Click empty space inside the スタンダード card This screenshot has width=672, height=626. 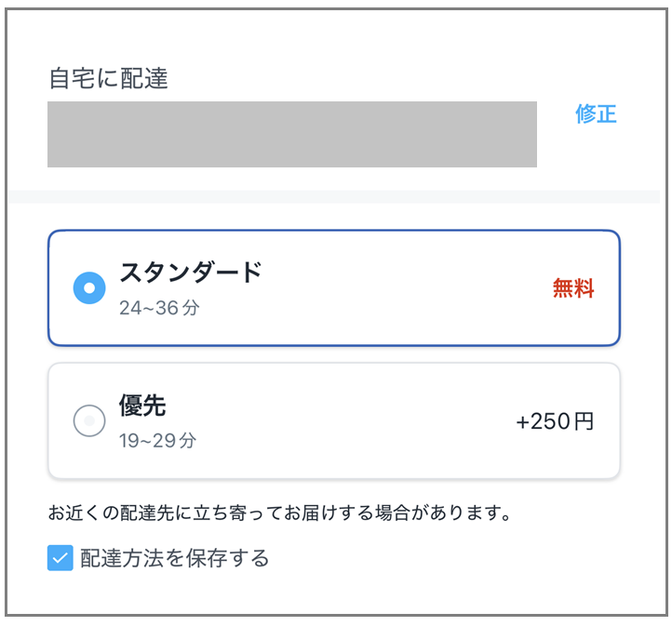(400, 288)
